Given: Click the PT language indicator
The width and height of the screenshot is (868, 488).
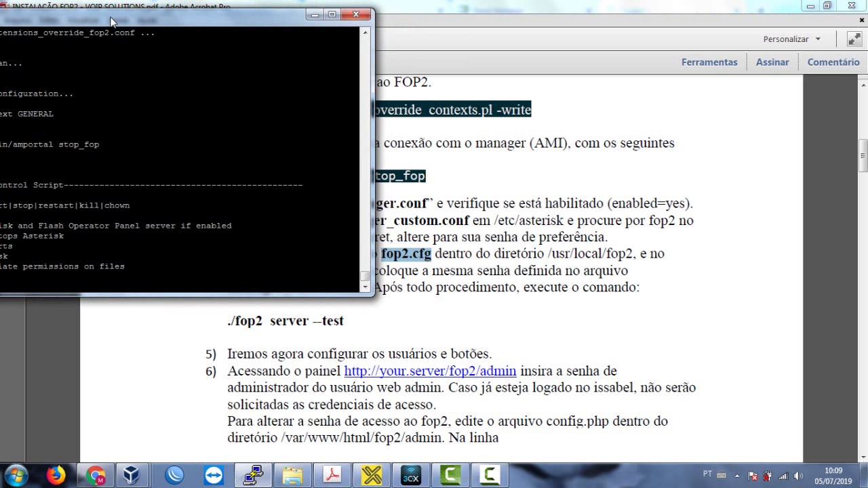Looking at the screenshot, I should point(707,474).
